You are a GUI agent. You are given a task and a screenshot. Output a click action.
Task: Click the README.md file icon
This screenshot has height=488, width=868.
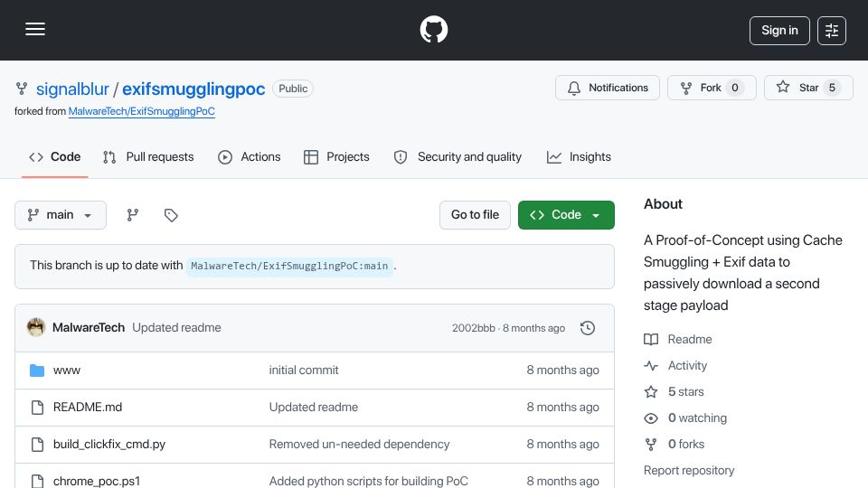coord(37,408)
